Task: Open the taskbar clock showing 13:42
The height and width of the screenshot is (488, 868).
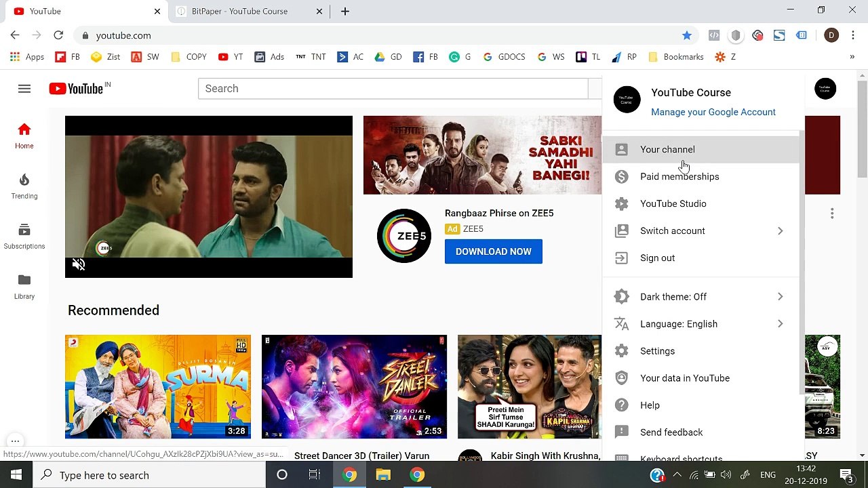Action: (806, 475)
